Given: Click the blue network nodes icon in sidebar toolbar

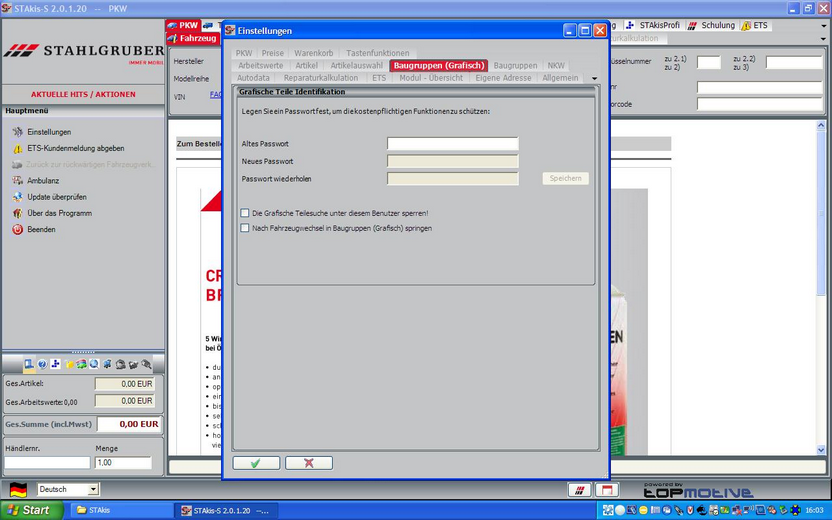Looking at the screenshot, I should click(55, 364).
